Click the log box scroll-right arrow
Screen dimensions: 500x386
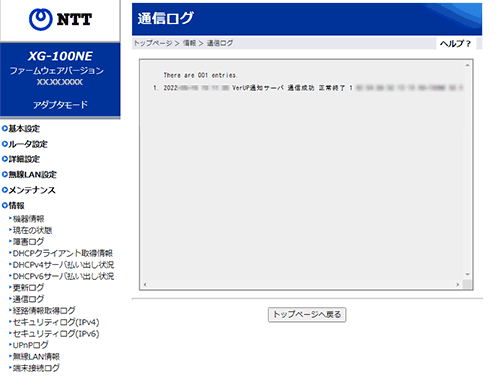pyautogui.click(x=458, y=285)
